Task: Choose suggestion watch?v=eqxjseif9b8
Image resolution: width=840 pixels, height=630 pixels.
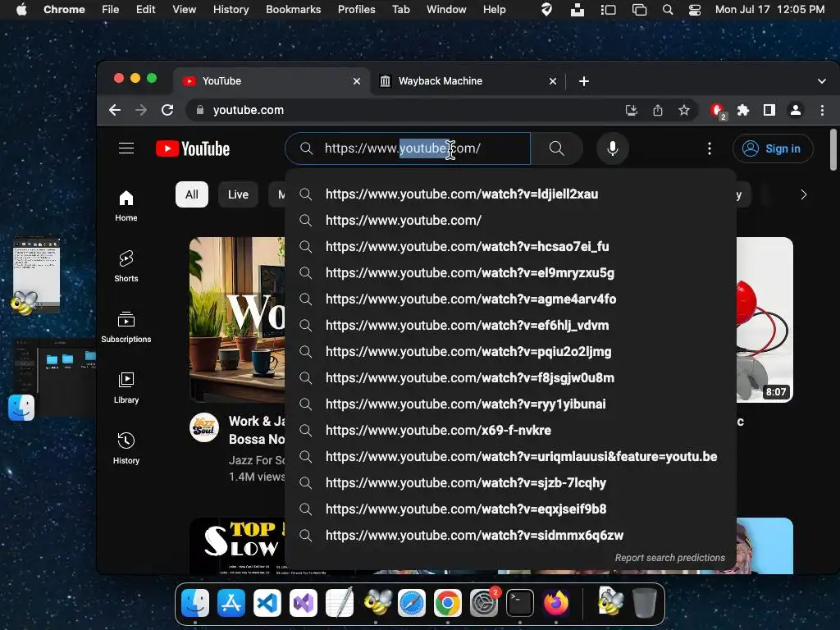Action: click(x=510, y=509)
